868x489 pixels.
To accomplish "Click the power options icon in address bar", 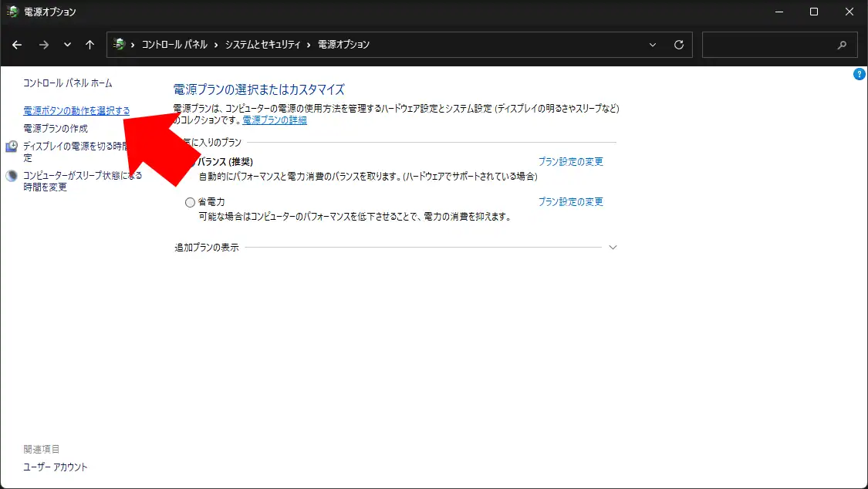I will coord(119,45).
